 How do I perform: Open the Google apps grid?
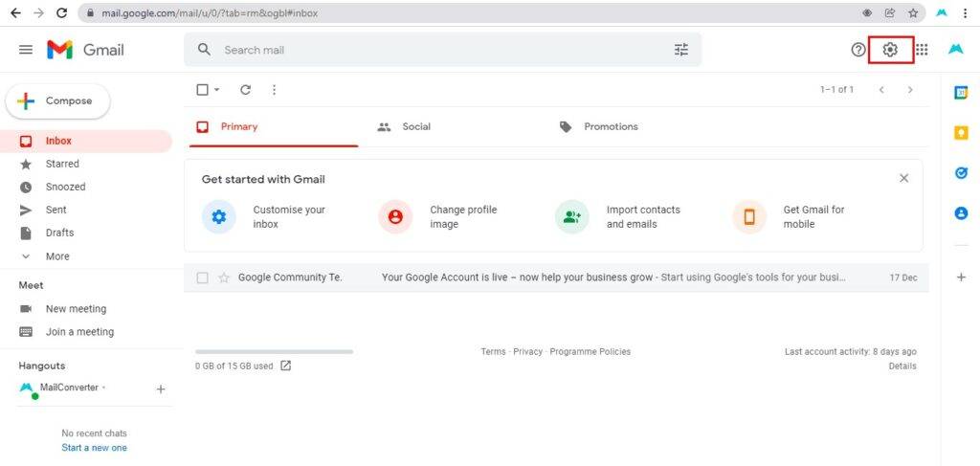click(922, 50)
